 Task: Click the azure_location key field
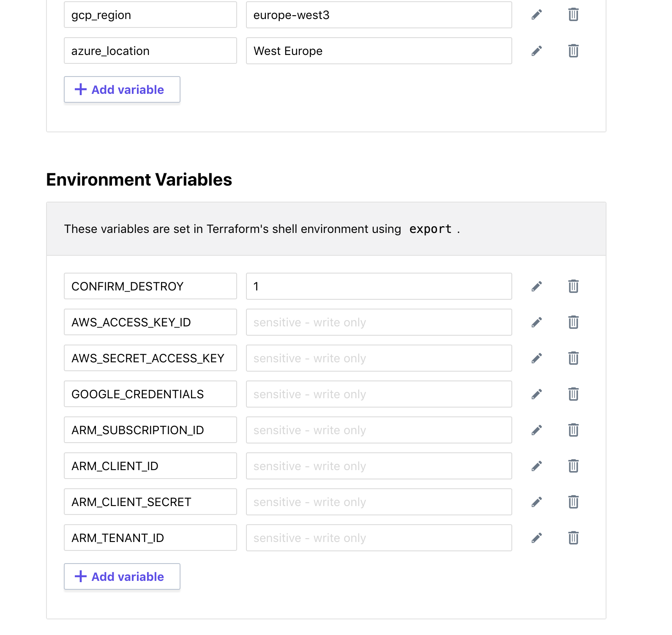[x=150, y=51]
